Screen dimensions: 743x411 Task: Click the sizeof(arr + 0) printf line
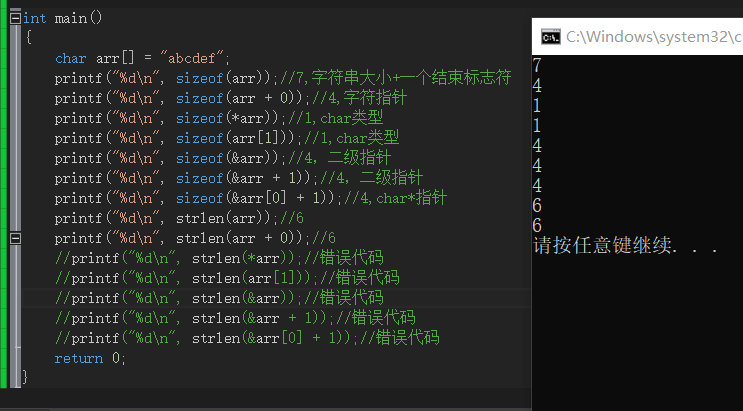pyautogui.click(x=231, y=98)
